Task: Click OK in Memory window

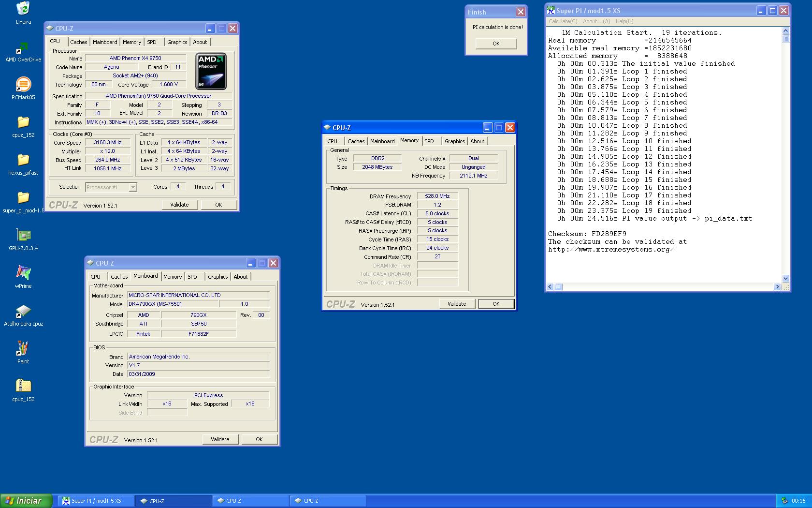Action: pyautogui.click(x=496, y=304)
